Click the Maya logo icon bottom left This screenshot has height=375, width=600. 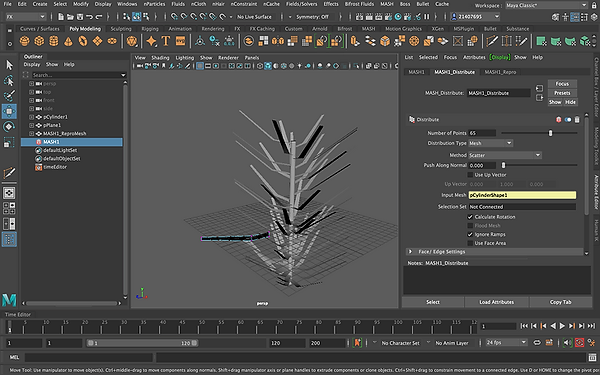point(9,300)
